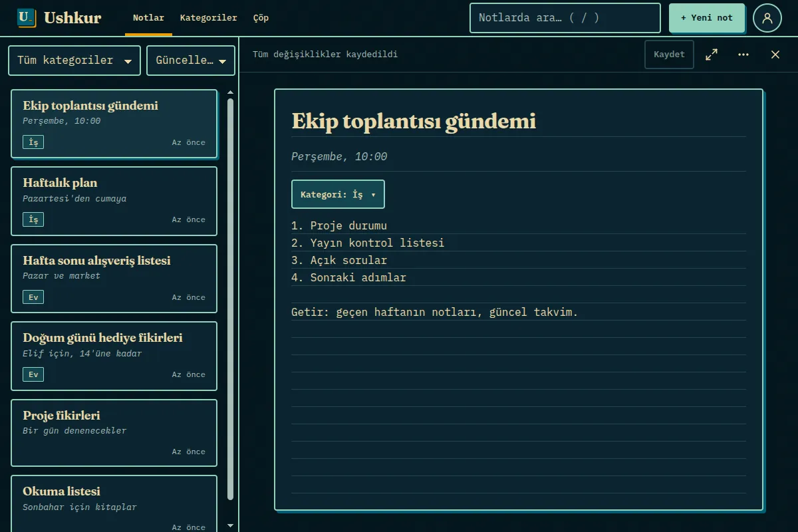Click the Ev tag on alışveriş listesi
Image resolution: width=798 pixels, height=532 pixels.
point(33,297)
